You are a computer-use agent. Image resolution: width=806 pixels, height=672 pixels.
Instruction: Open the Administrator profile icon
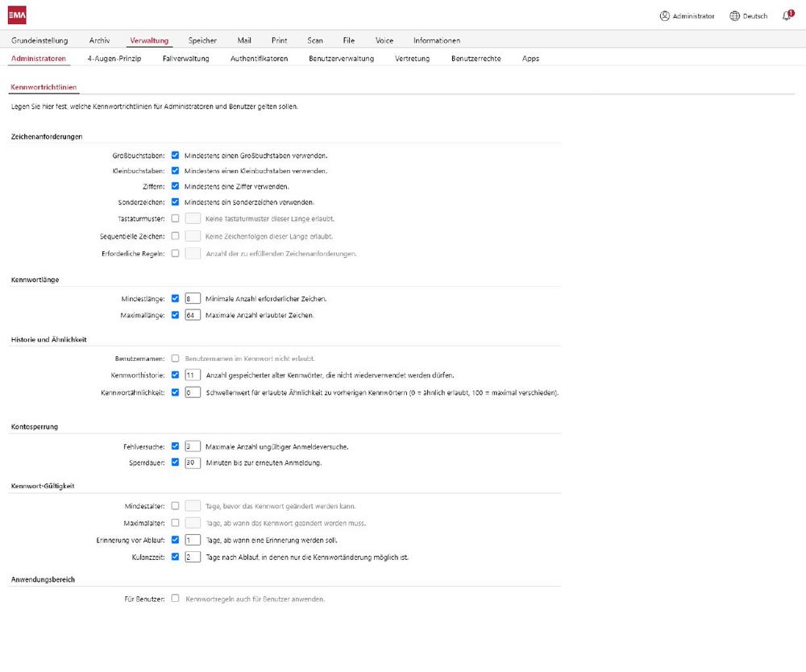click(664, 15)
